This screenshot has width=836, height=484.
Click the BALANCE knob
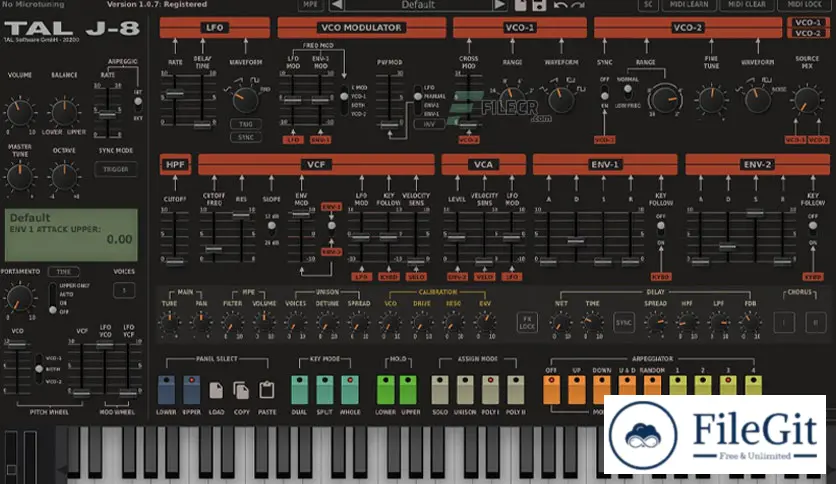point(64,112)
